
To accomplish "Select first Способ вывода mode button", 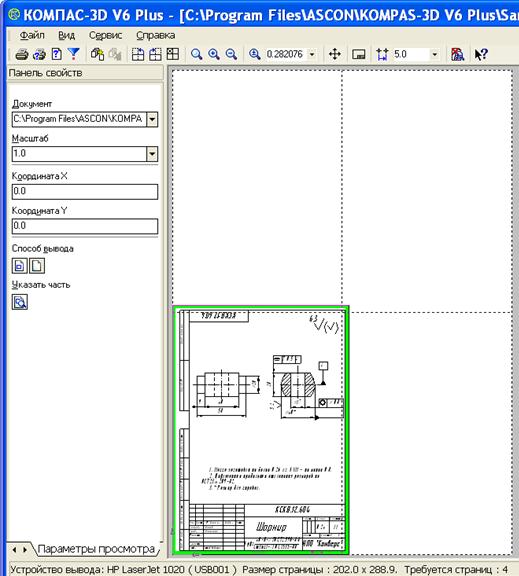I will tap(19, 266).
